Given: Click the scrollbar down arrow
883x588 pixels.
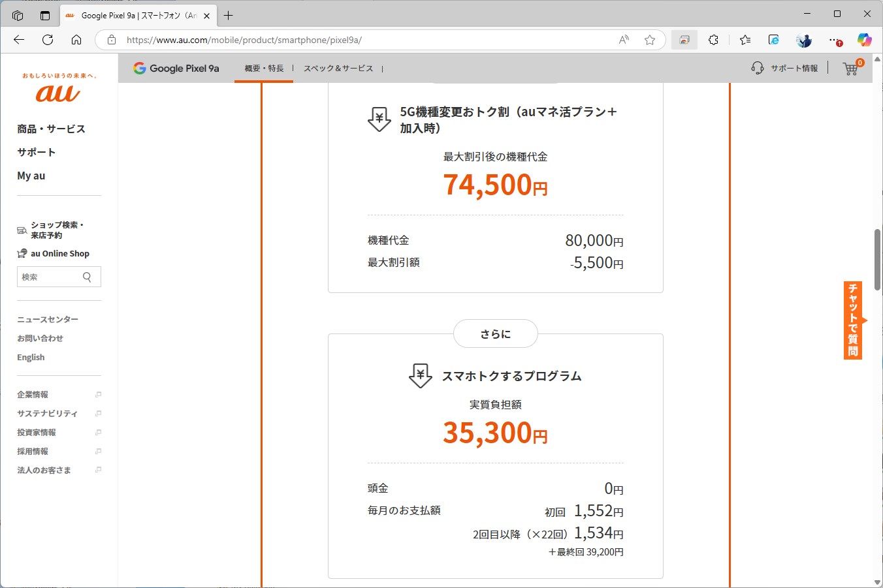Looking at the screenshot, I should click(878, 582).
